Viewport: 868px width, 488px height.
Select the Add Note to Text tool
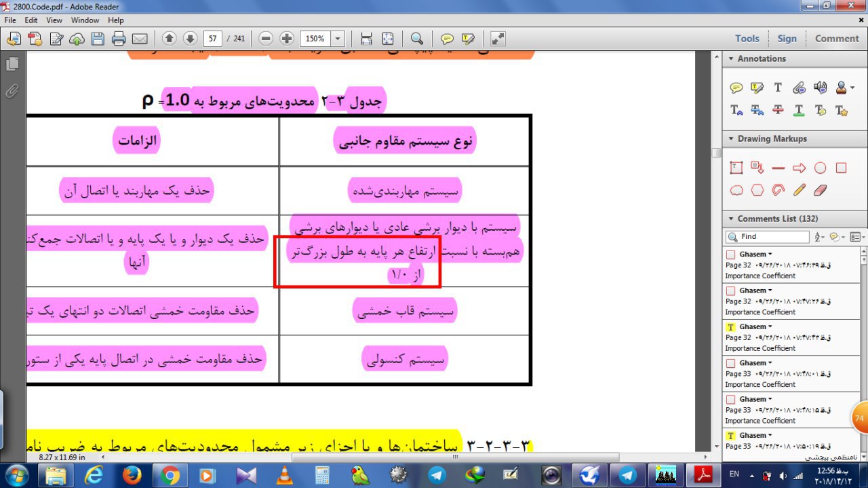click(820, 110)
